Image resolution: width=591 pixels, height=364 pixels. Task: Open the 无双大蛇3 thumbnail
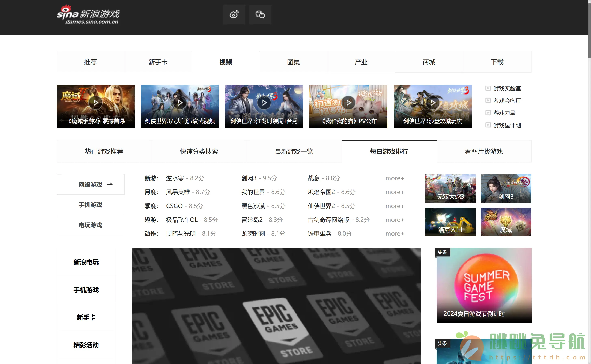tap(450, 188)
